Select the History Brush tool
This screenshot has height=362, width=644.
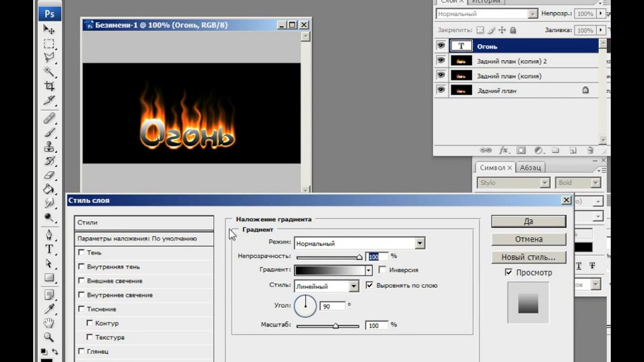click(49, 161)
